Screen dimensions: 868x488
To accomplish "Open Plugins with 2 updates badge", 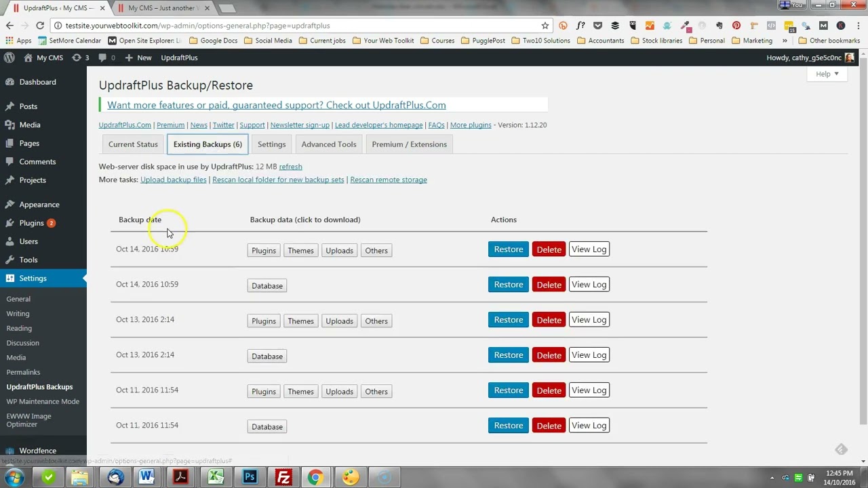I will click(31, 223).
